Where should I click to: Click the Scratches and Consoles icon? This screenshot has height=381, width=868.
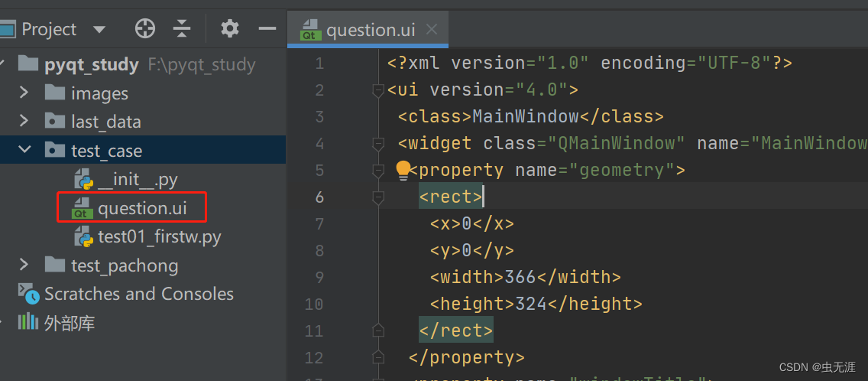[29, 293]
